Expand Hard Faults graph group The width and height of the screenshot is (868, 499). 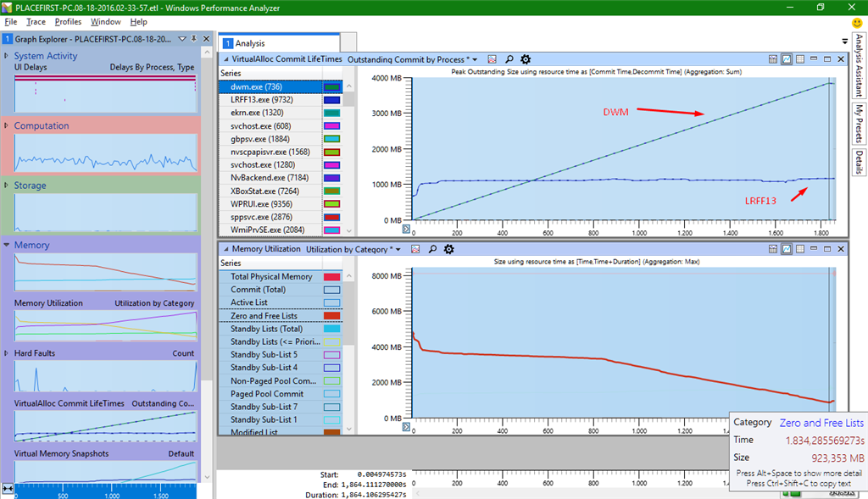coord(6,352)
